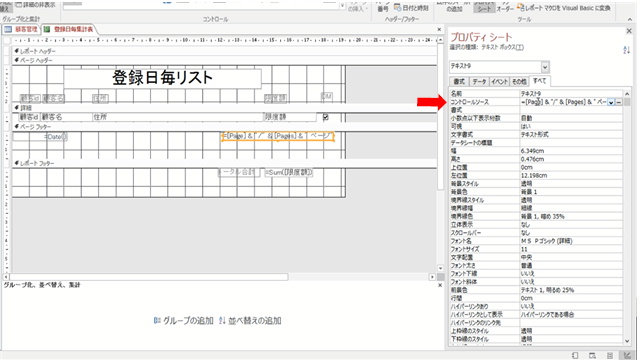Select the 登録日毎リスト title label

[x=162, y=78]
